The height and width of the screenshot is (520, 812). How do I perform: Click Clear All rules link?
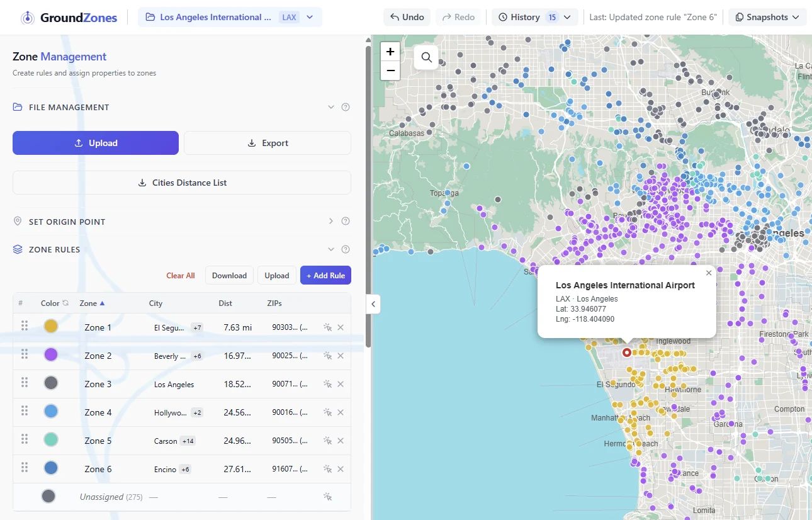181,275
